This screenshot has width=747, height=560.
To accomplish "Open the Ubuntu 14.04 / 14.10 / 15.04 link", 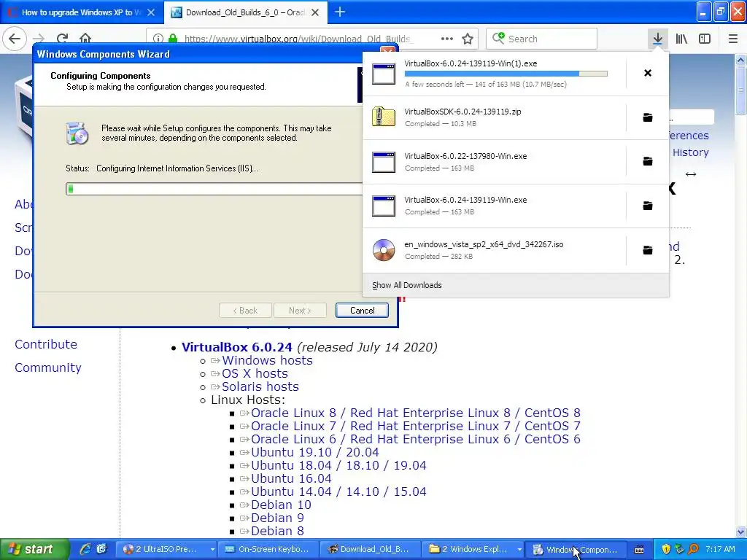I will (338, 491).
